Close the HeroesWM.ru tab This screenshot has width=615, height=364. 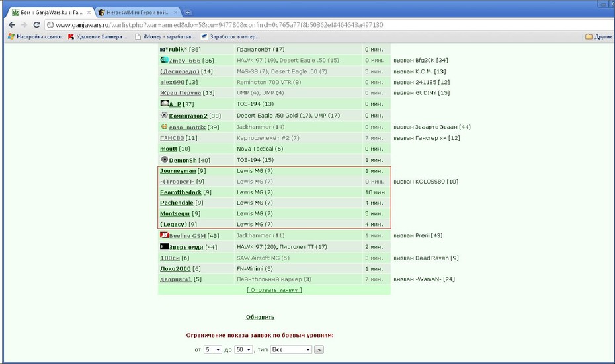175,13
